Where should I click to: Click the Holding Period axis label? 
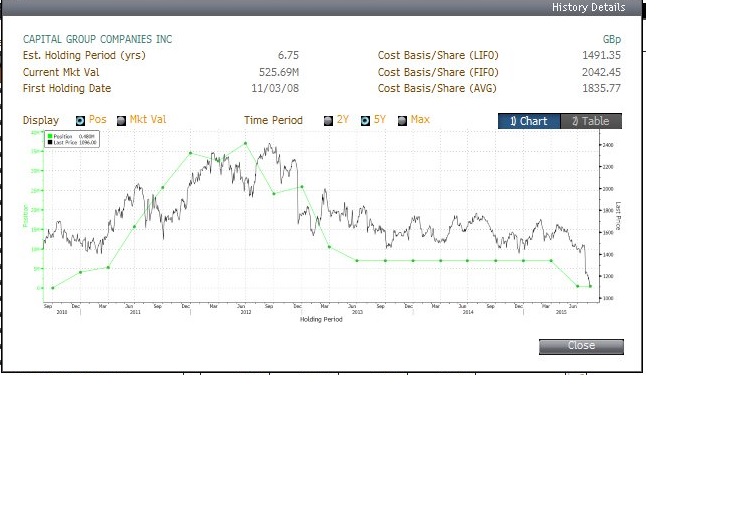point(320,320)
